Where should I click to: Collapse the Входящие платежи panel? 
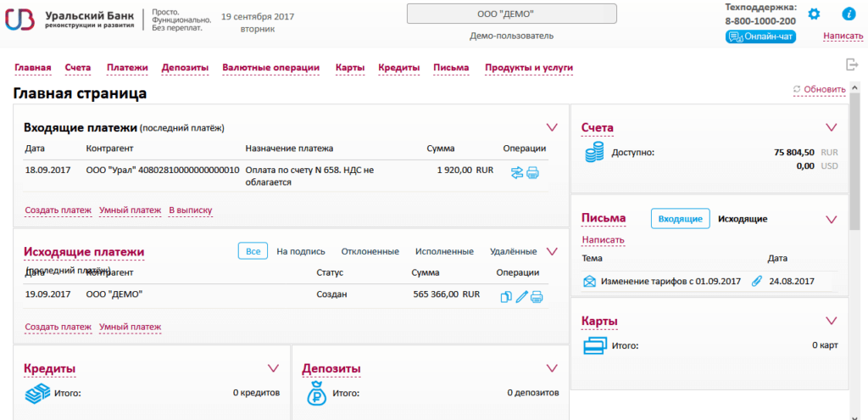click(x=552, y=127)
